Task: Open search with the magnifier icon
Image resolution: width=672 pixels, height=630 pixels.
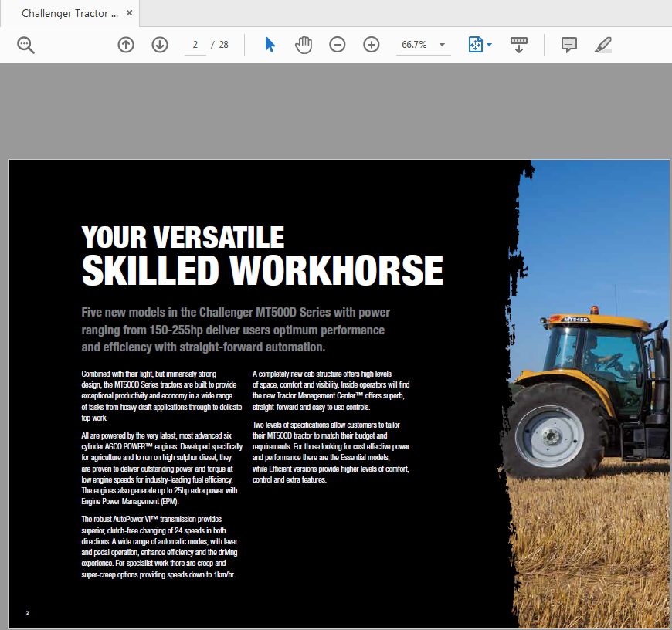Action: pos(25,45)
